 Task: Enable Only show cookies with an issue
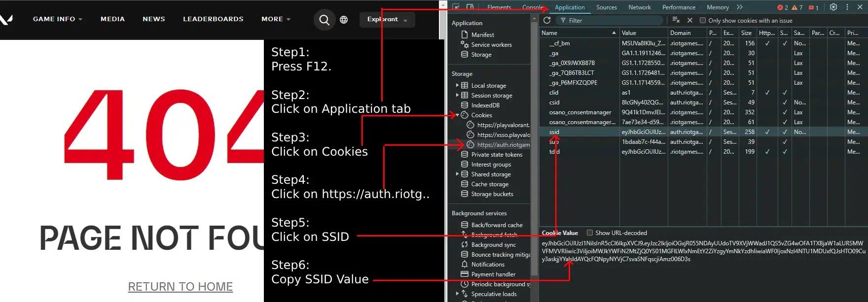[x=703, y=21]
